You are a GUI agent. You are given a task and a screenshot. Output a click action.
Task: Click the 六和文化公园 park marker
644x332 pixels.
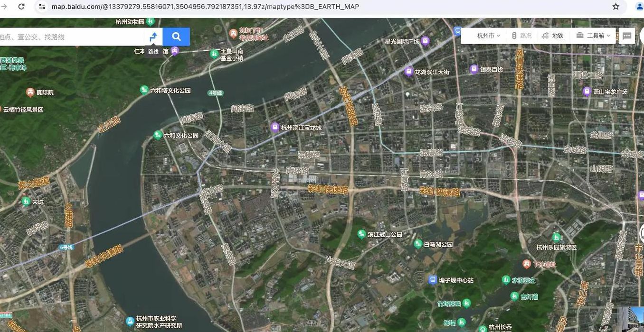[x=158, y=135]
